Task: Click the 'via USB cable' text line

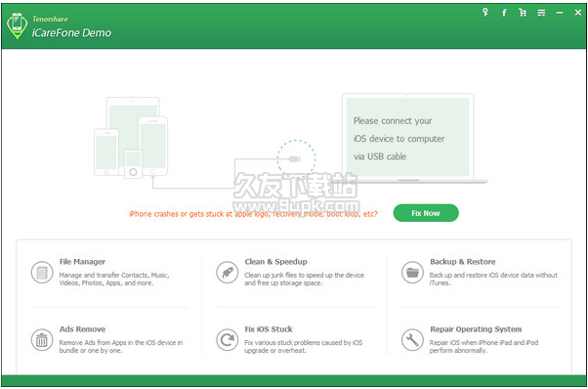Action: tap(380, 156)
